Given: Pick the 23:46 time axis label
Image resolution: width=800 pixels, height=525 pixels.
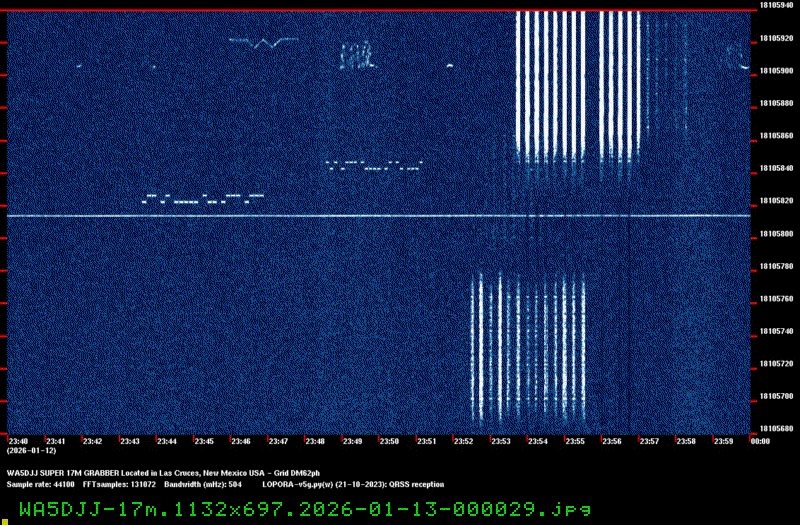Looking at the screenshot, I should point(241,441).
